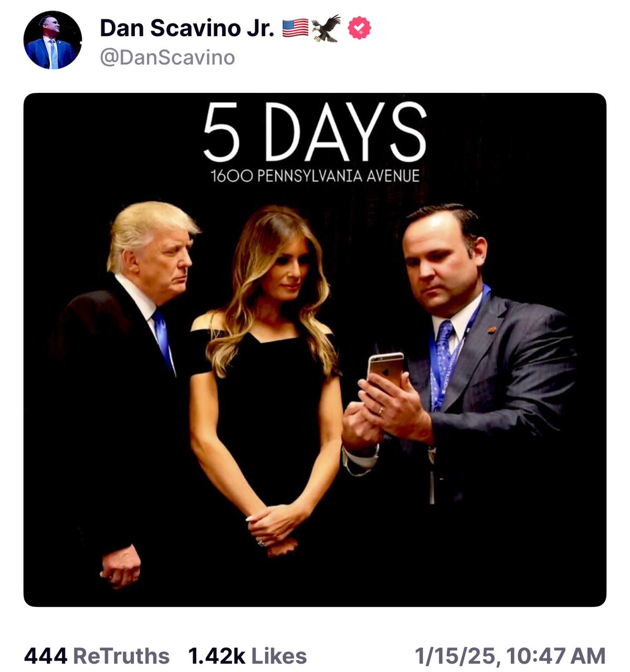Open the @DanScavino handle link
Viewport: 630px width, 672px height.
click(167, 58)
